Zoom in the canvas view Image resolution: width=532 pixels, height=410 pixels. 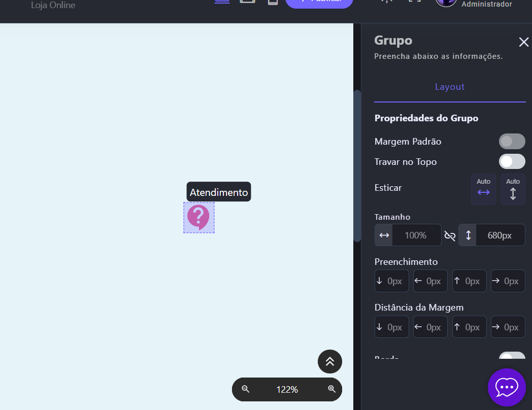coord(332,389)
